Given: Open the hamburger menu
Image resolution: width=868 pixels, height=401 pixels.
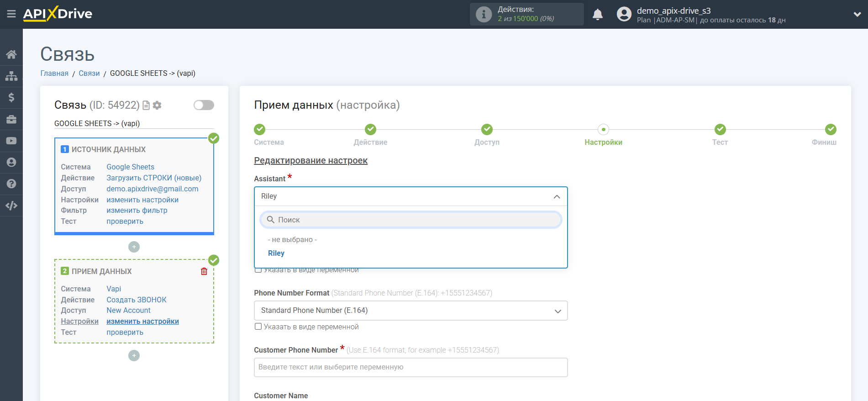Looking at the screenshot, I should point(11,14).
